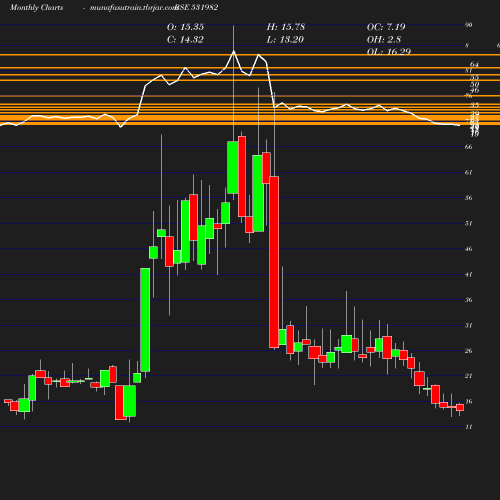
Task: Select the "L: 13.20" low value
Action: point(285,40)
